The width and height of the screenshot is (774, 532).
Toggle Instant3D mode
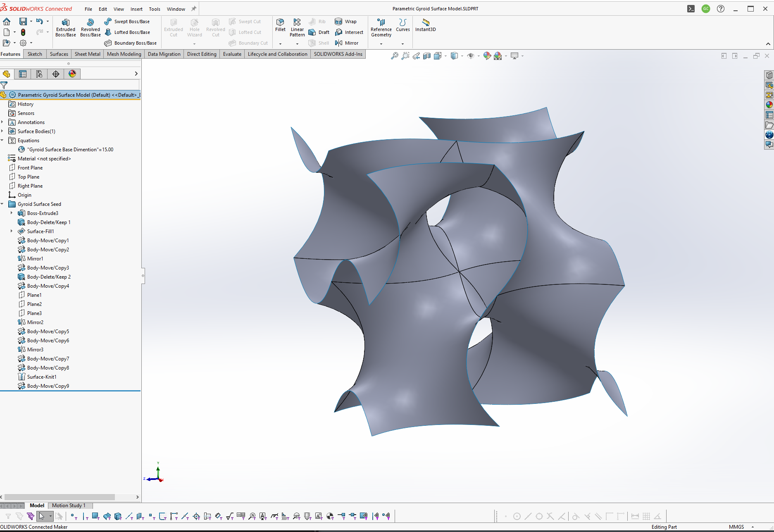click(x=426, y=25)
